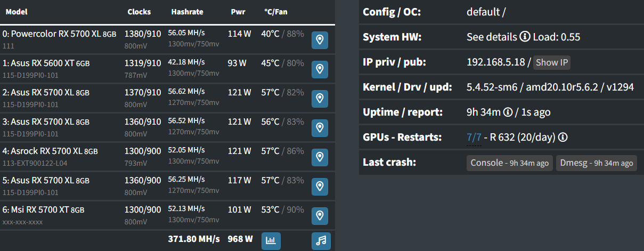Select the Asrock RX 5700 XL row name

tap(51, 151)
